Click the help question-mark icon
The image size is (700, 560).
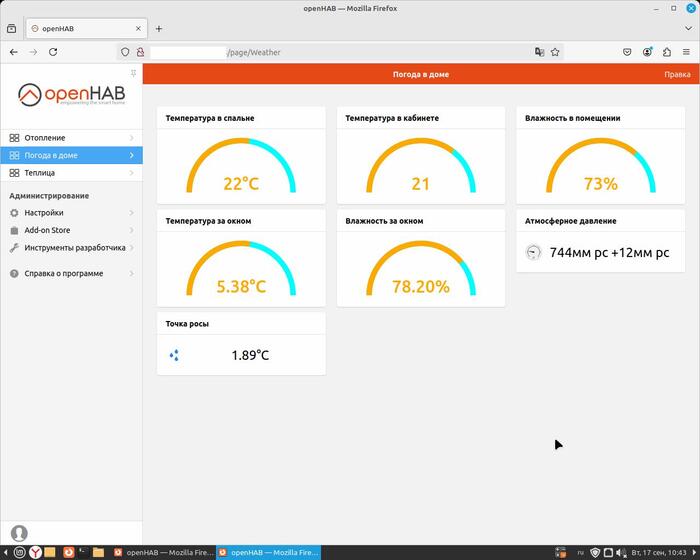(x=14, y=274)
